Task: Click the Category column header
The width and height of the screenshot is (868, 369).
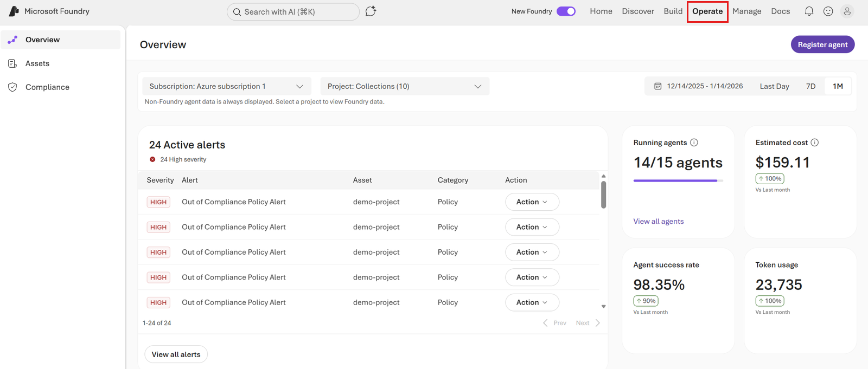Action: tap(453, 180)
